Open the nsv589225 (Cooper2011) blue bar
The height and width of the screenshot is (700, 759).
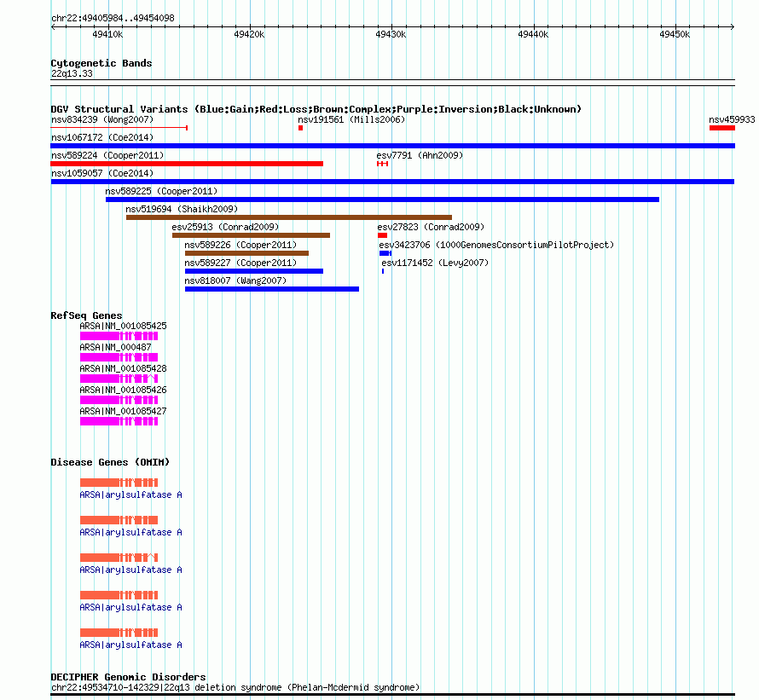382,200
